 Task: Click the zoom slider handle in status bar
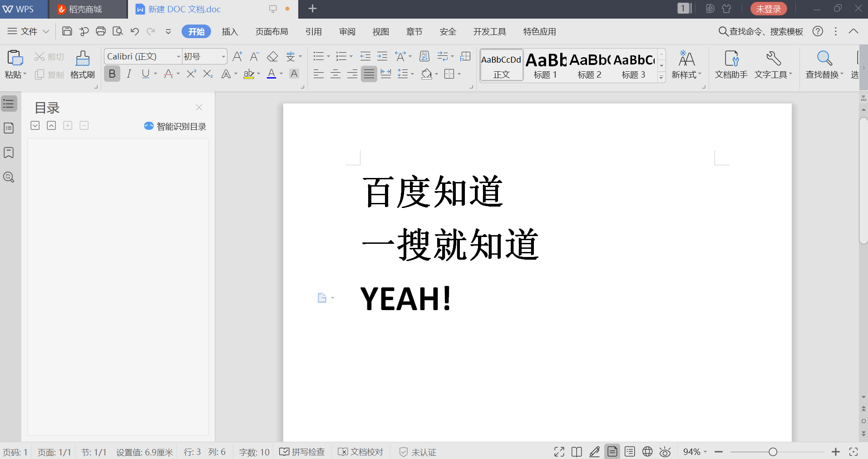tap(773, 452)
